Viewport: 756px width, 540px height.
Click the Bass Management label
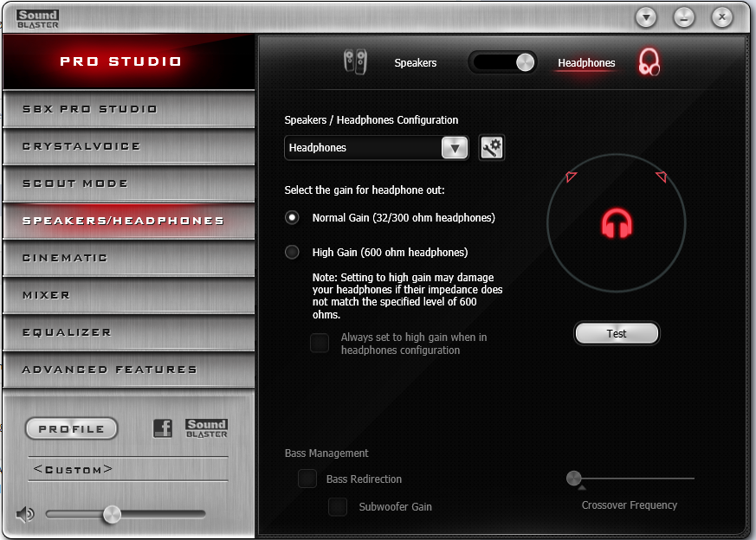click(x=326, y=453)
